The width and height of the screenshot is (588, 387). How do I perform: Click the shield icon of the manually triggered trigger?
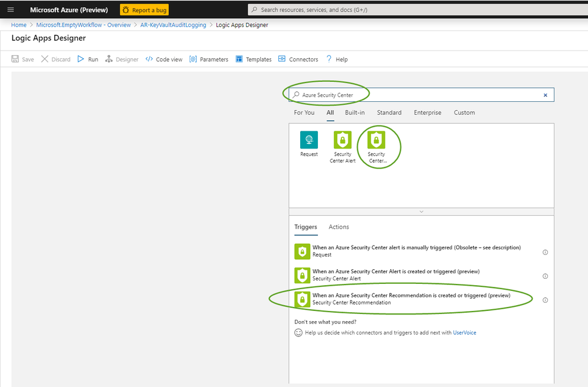tap(303, 252)
